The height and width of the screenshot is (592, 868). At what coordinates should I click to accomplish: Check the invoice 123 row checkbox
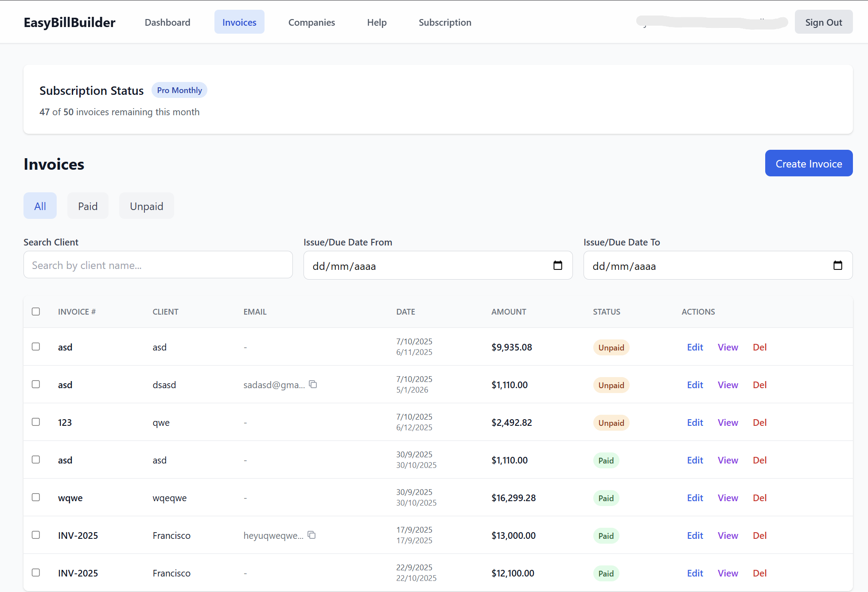click(x=36, y=422)
